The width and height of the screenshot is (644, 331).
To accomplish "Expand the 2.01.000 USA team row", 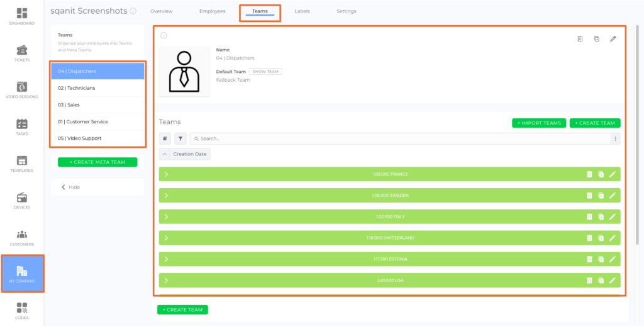I will [x=166, y=280].
